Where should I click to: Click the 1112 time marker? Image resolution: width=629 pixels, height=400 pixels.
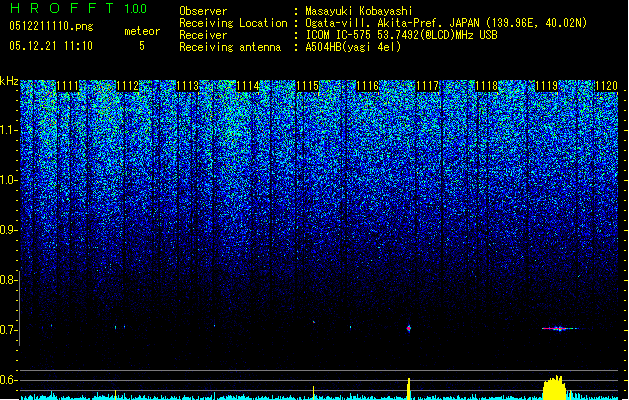click(x=128, y=86)
